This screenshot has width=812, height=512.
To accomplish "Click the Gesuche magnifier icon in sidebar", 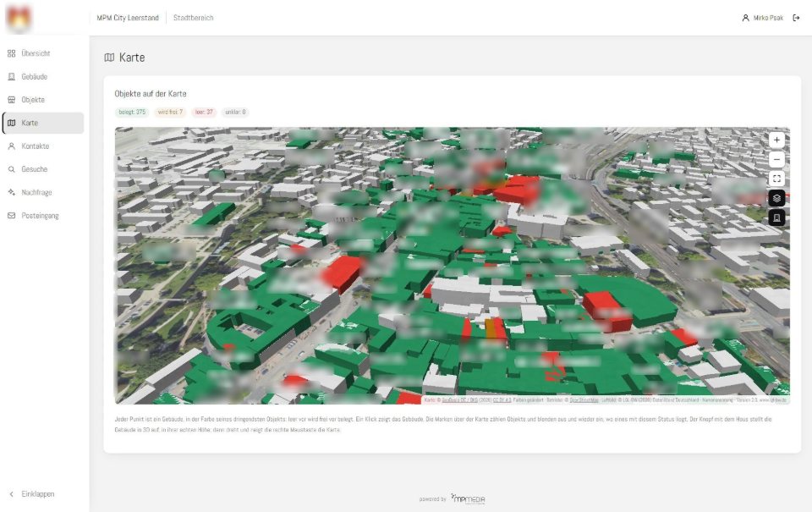I will click(x=11, y=169).
